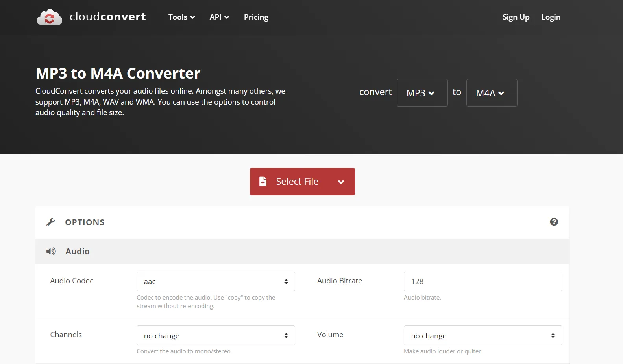The image size is (623, 364).
Task: Change the M4A target format dropdown
Action: click(x=492, y=93)
